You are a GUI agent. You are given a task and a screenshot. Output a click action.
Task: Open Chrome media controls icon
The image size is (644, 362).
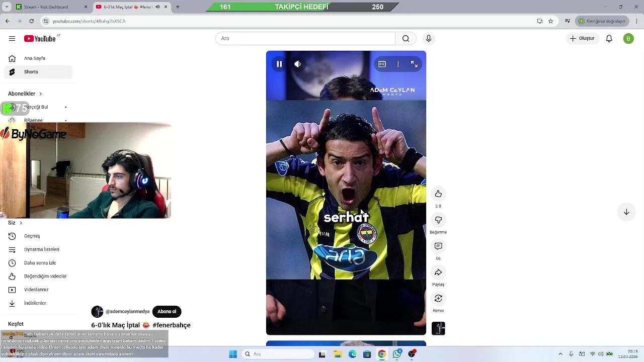tap(568, 21)
